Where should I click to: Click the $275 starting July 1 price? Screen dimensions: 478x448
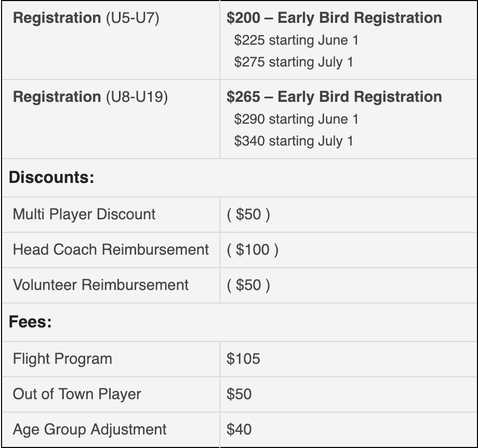click(x=294, y=62)
